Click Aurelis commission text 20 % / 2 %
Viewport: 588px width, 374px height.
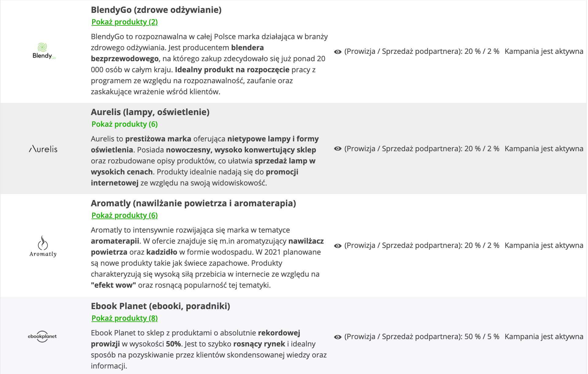[482, 149]
